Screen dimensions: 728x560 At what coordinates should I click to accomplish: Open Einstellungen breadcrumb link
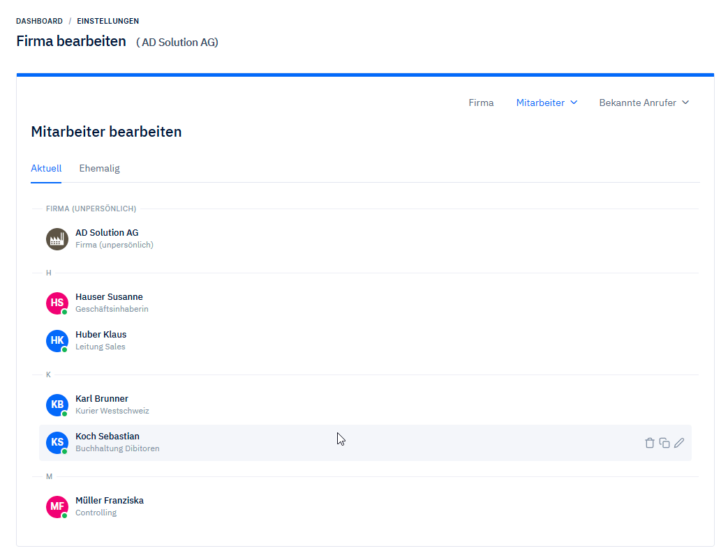pos(107,21)
